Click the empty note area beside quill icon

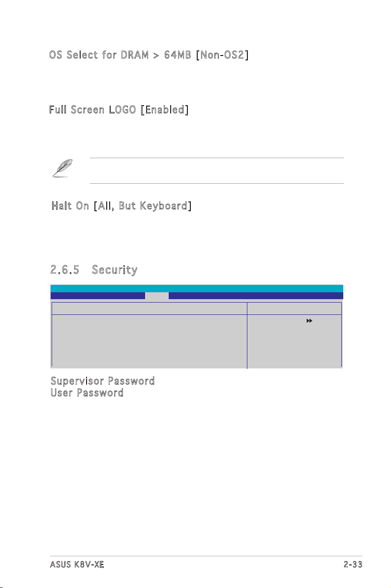pos(217,170)
